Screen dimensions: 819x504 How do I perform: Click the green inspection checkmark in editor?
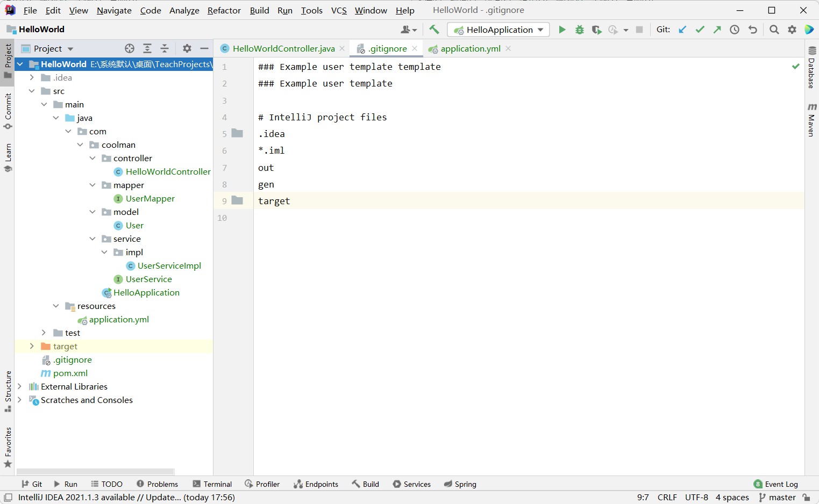pos(796,67)
